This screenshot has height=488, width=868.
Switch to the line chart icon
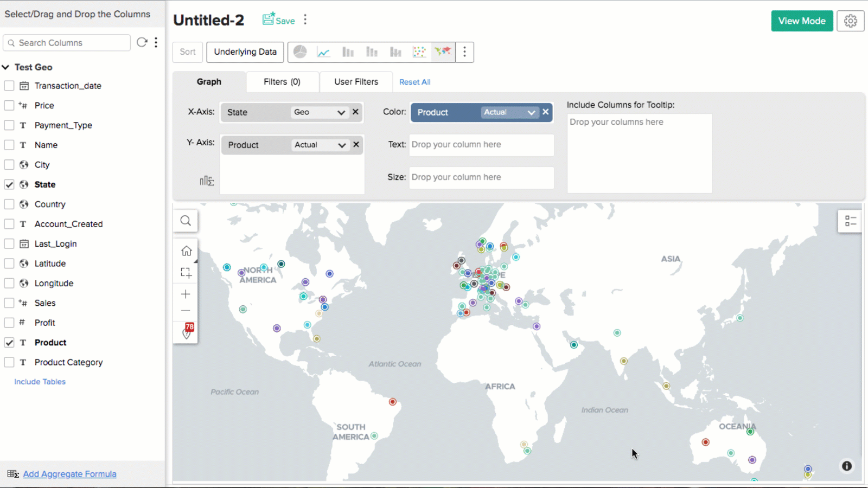(x=323, y=52)
